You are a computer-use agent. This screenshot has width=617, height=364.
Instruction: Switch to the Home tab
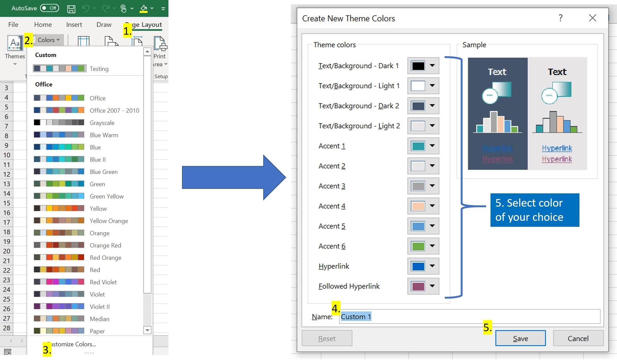43,24
